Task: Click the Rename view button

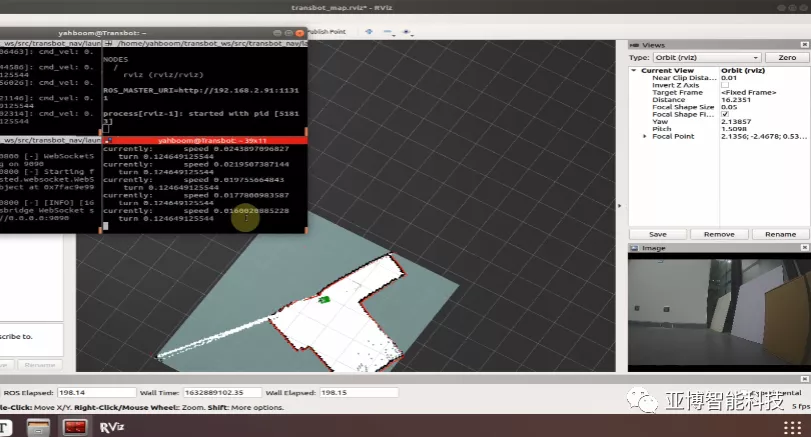Action: [x=780, y=234]
